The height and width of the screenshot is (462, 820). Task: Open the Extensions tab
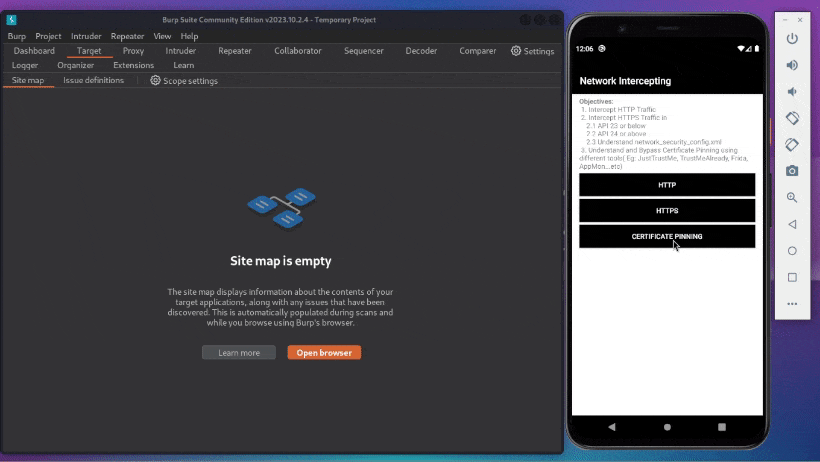[133, 65]
